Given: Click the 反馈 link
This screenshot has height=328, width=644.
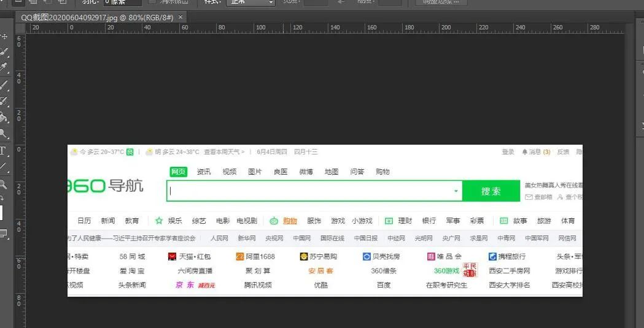Looking at the screenshot, I should pos(563,151).
